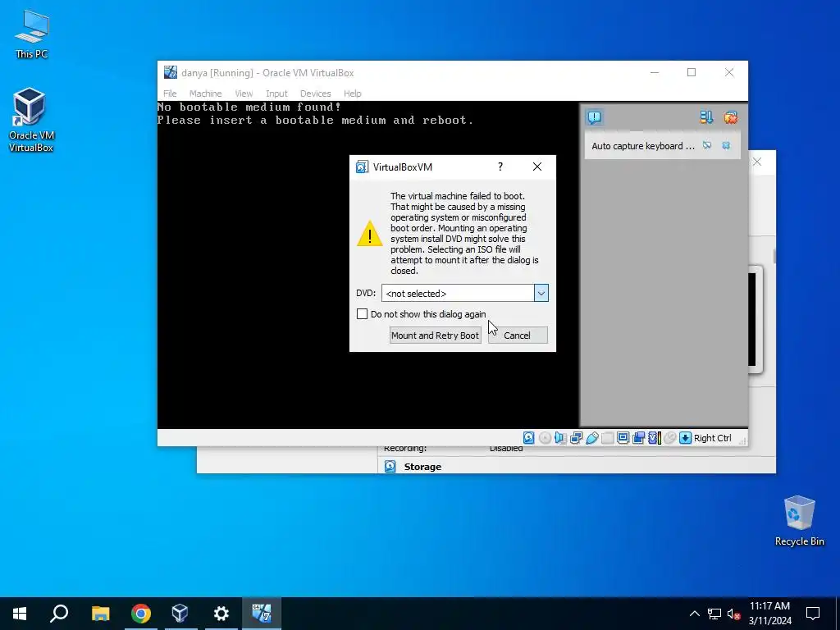Click the keyboard capture arrow beside Right Ctrl
Image resolution: width=840 pixels, height=630 pixels.
coord(685,438)
